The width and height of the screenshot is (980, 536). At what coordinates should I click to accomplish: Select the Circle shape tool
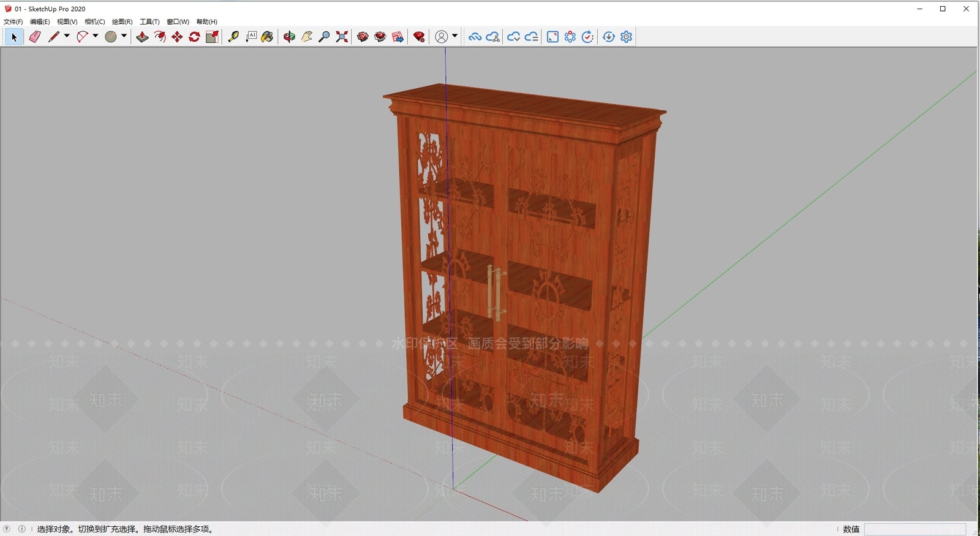[x=111, y=37]
